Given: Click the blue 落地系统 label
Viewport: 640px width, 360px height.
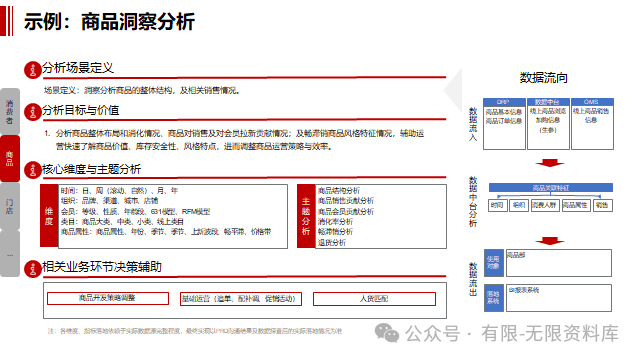Looking at the screenshot, I should (493, 298).
